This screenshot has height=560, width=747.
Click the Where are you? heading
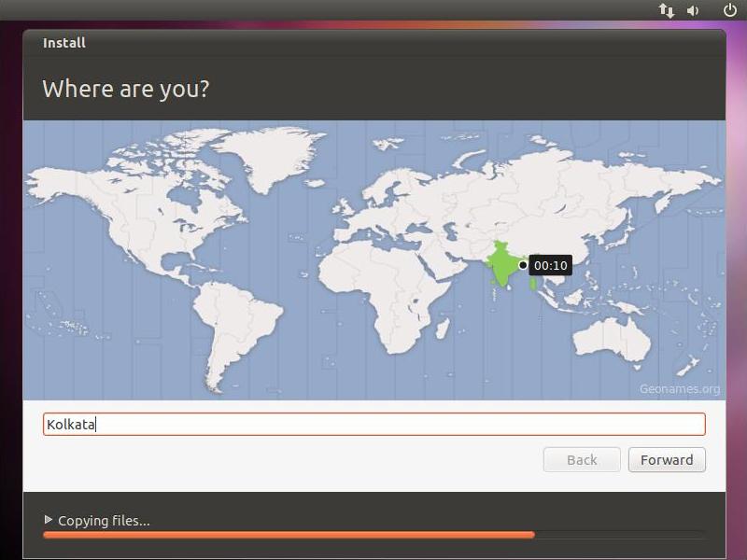[x=126, y=89]
